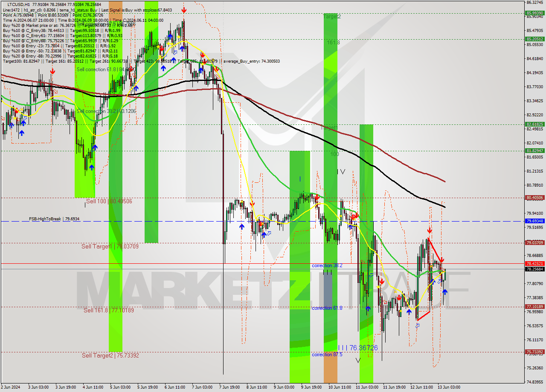546x392 pixels.
Task: Click 'average_Buy_entry: 74.300503' text
Action: [251, 61]
